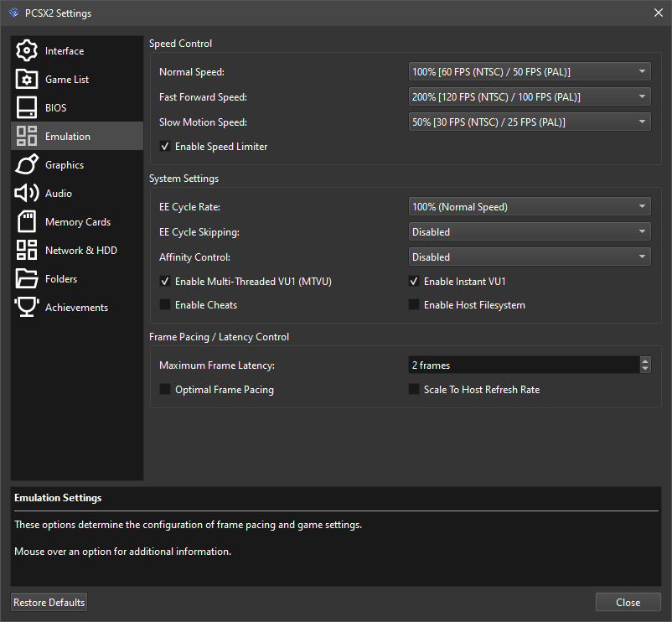The image size is (672, 622).
Task: Disable Multi-Threaded VU1 (MTVU)
Action: pyautogui.click(x=165, y=282)
